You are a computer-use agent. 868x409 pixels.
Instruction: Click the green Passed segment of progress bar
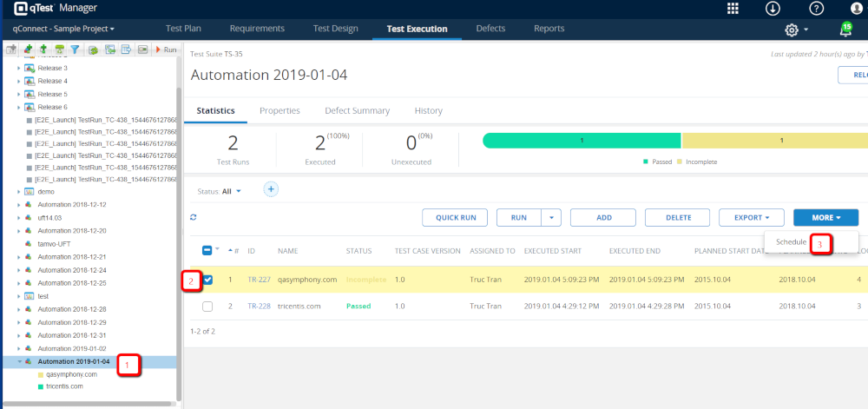[582, 141]
